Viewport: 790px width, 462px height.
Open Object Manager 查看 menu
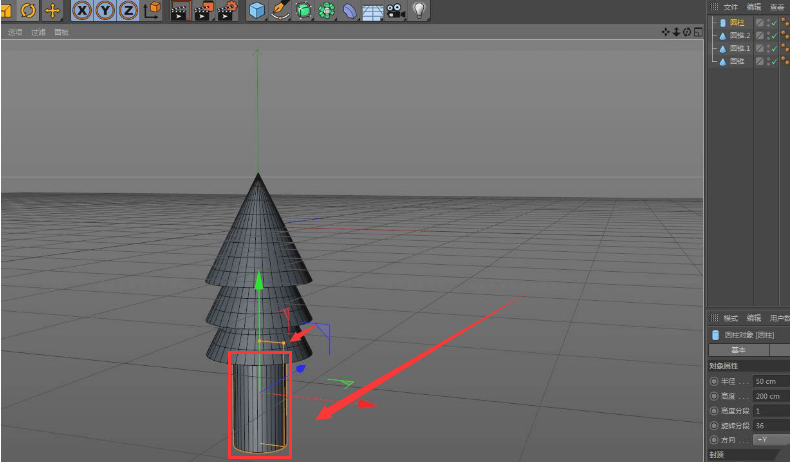click(777, 7)
